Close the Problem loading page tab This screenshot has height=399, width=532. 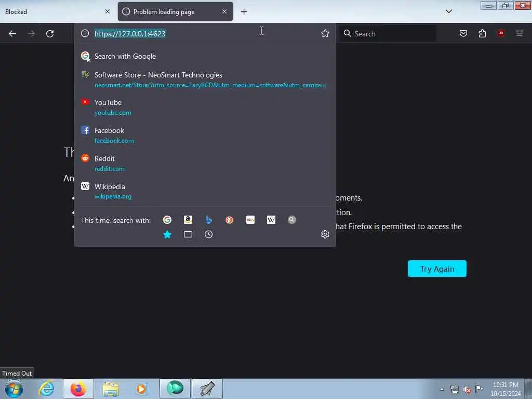[224, 11]
